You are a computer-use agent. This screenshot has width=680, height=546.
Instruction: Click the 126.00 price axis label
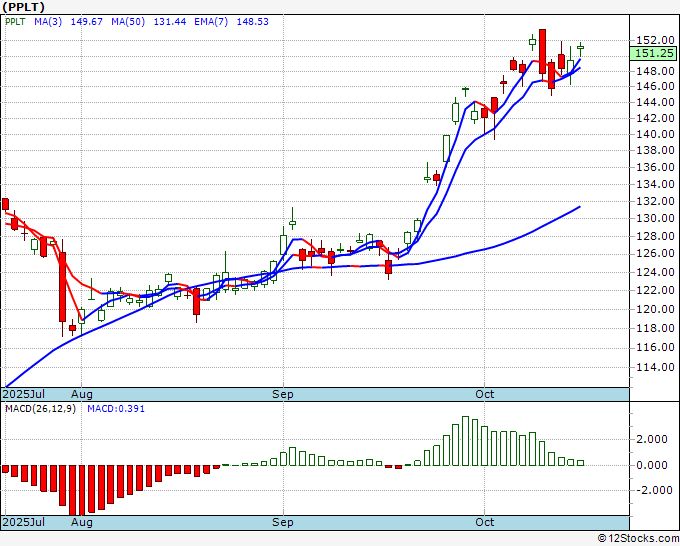pyautogui.click(x=655, y=253)
